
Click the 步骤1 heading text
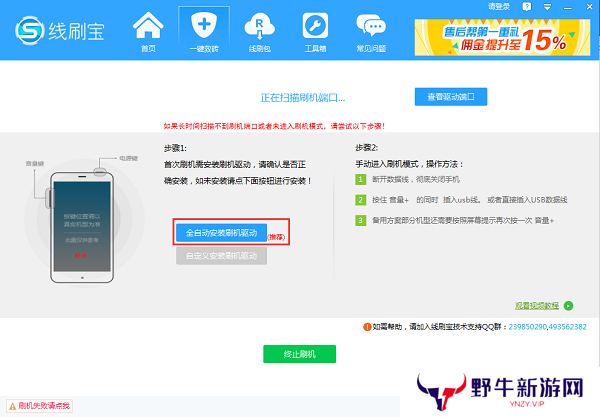[175, 148]
